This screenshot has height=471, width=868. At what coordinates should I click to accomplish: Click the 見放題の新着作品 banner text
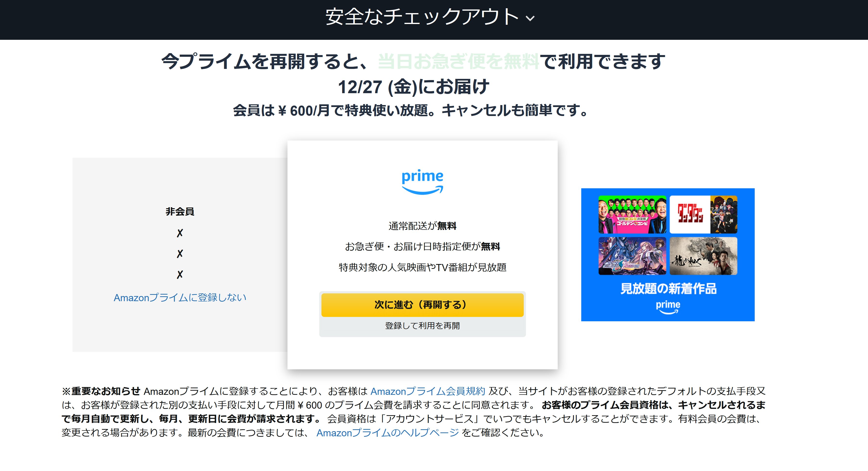(x=668, y=289)
